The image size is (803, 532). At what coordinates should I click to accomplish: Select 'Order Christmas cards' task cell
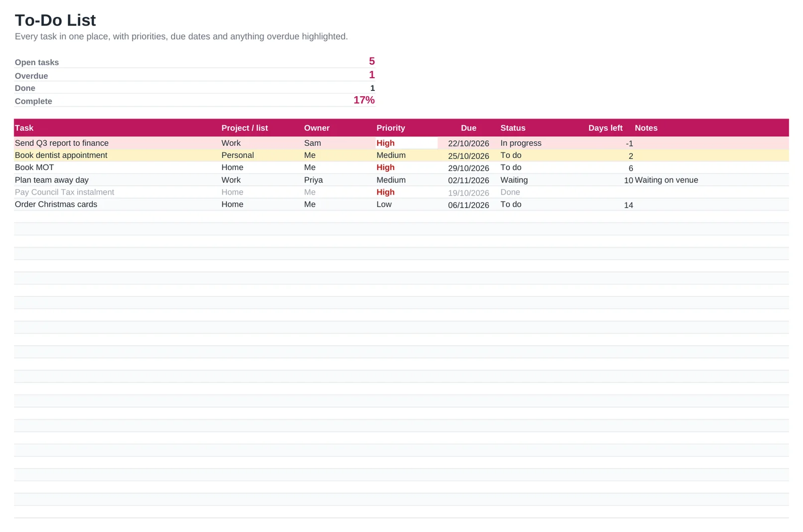(56, 205)
